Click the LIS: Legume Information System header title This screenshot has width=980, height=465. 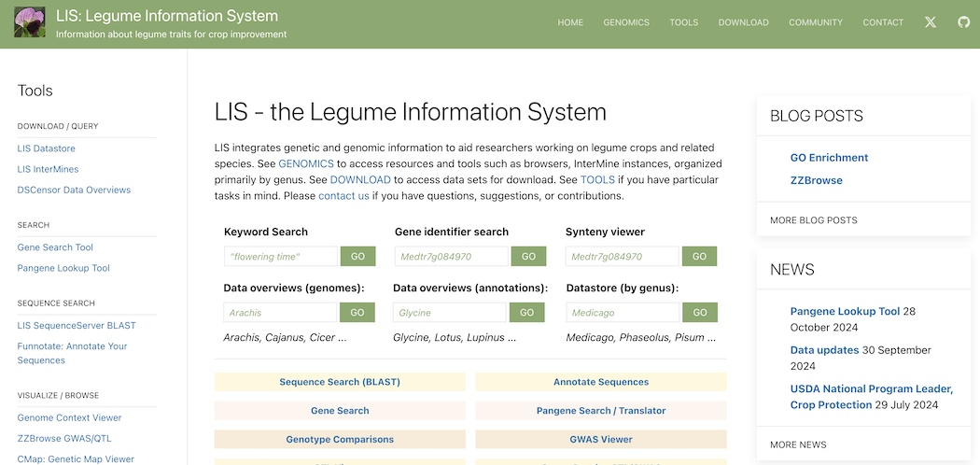[167, 16]
